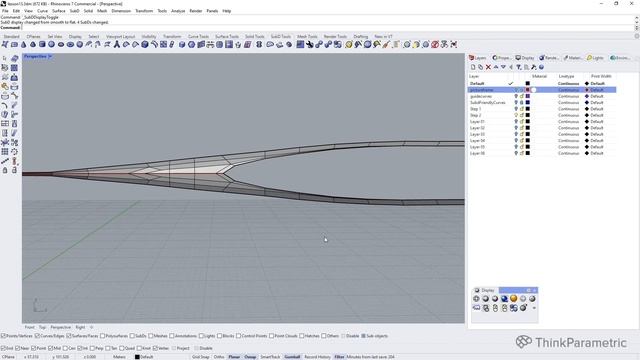Add new viewport tab with plus icon
Image resolution: width=640 pixels, height=360 pixels.
(x=91, y=327)
